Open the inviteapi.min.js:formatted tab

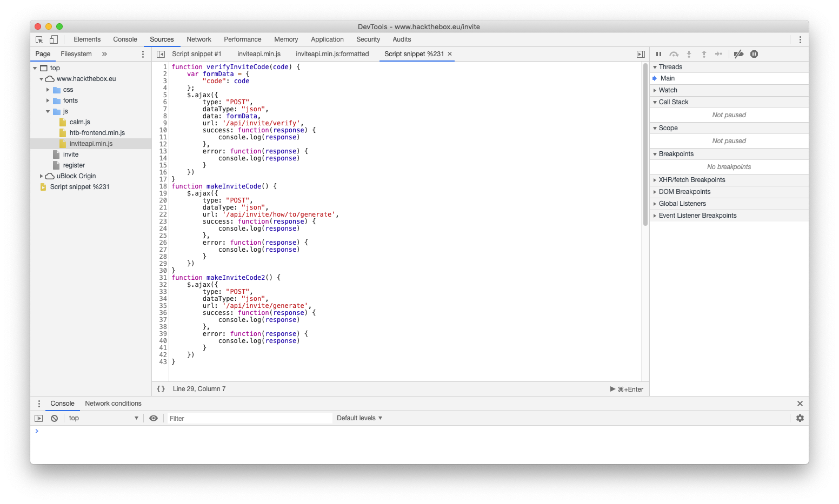pyautogui.click(x=332, y=54)
